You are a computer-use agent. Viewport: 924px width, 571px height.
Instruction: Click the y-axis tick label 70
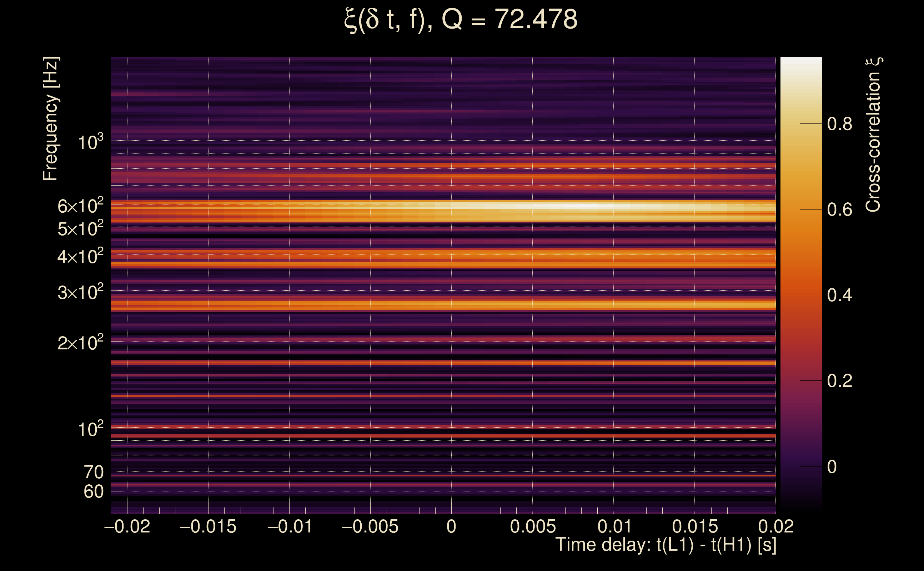point(93,472)
